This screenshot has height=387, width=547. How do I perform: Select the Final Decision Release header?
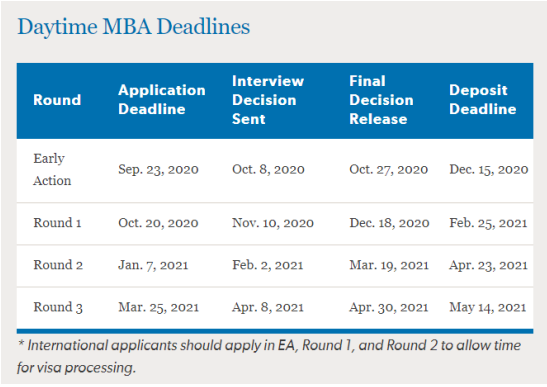381,100
